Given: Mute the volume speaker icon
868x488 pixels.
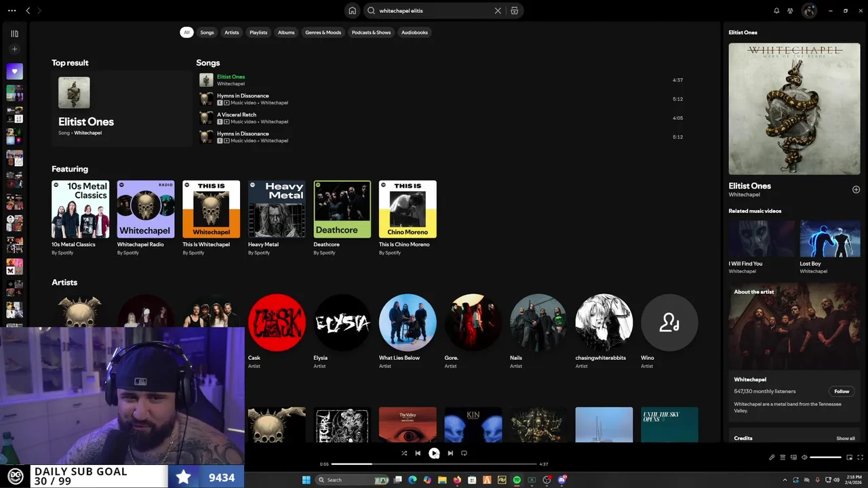Looking at the screenshot, I should click(805, 457).
